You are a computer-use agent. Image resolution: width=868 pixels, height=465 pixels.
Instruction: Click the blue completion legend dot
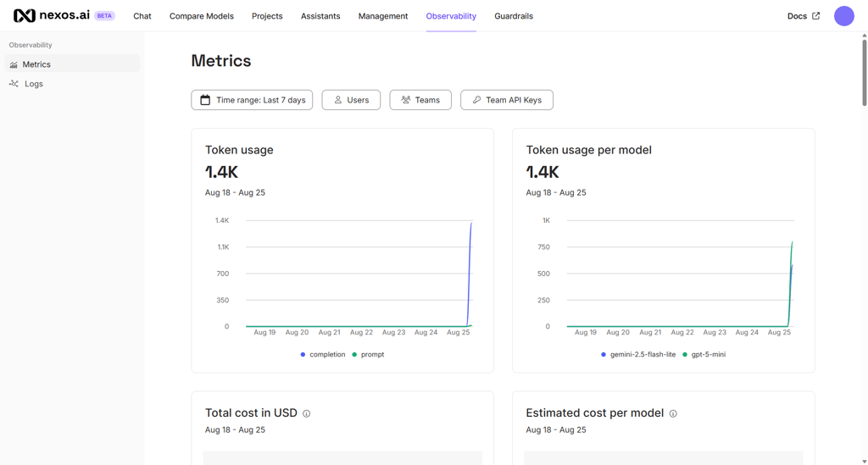pos(303,354)
